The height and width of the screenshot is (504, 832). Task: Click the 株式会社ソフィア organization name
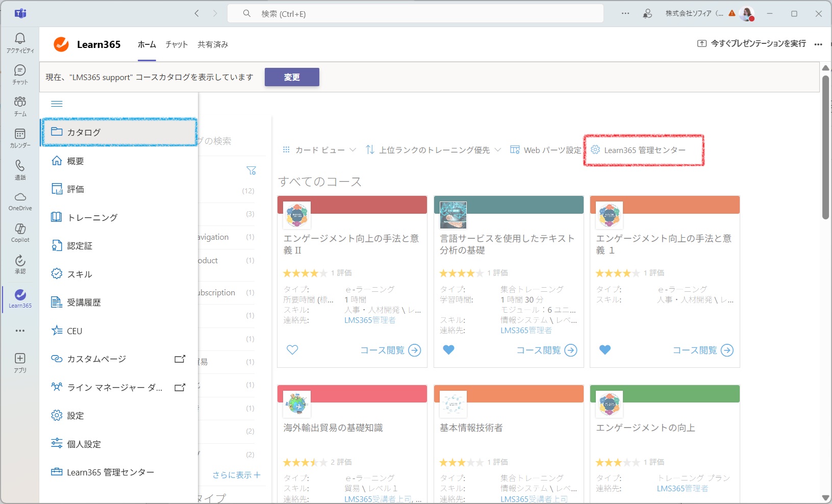pos(694,14)
